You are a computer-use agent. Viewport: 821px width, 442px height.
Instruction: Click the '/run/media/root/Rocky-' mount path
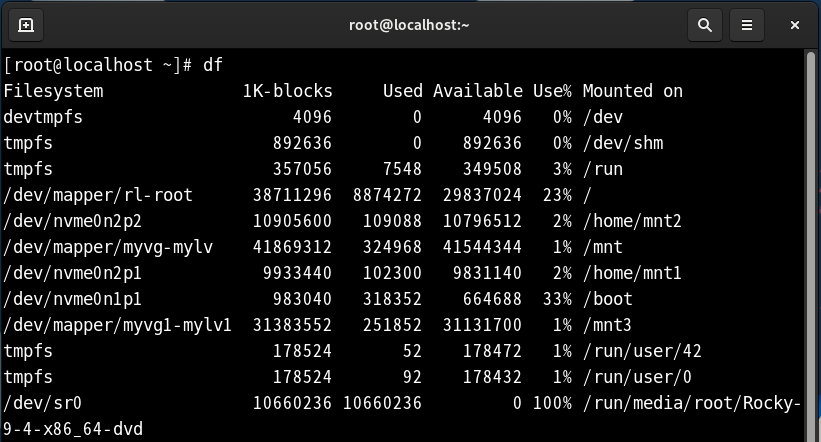(692, 403)
